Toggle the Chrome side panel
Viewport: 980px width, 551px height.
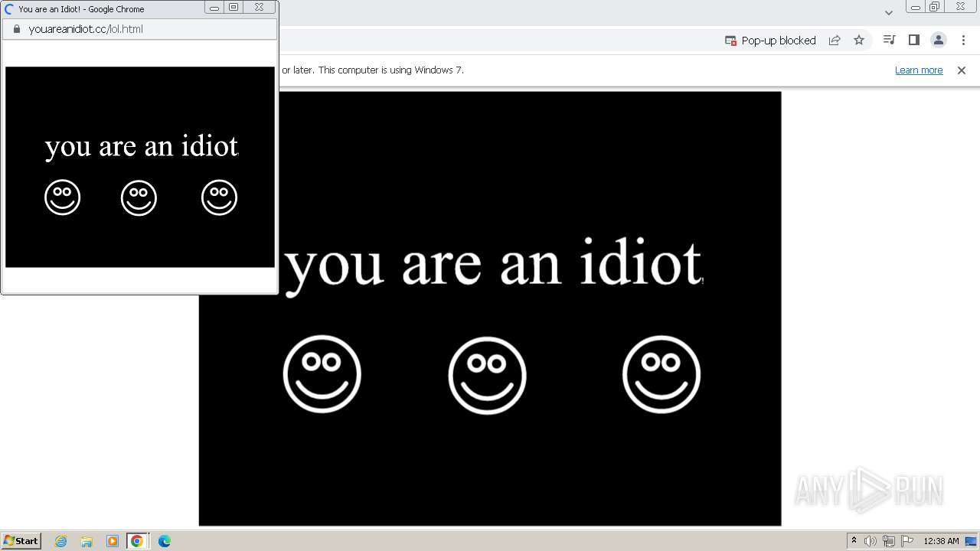tap(913, 40)
